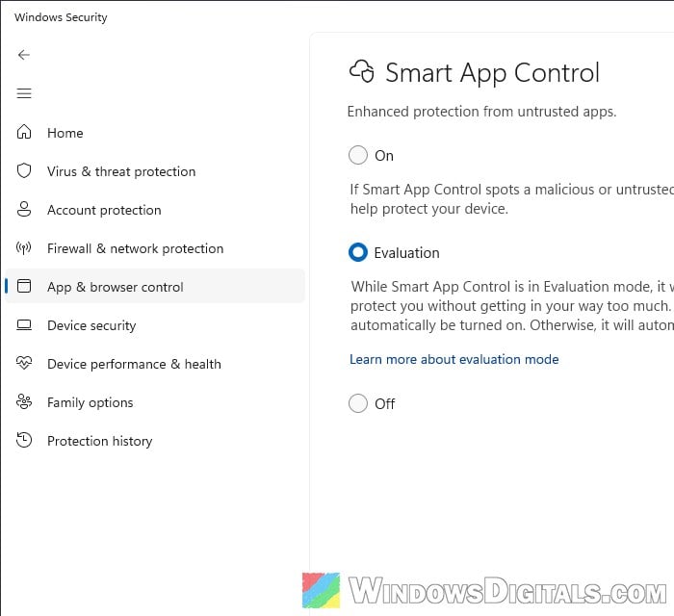Image resolution: width=674 pixels, height=616 pixels.
Task: Click the Protection history clock icon
Action: tap(24, 440)
